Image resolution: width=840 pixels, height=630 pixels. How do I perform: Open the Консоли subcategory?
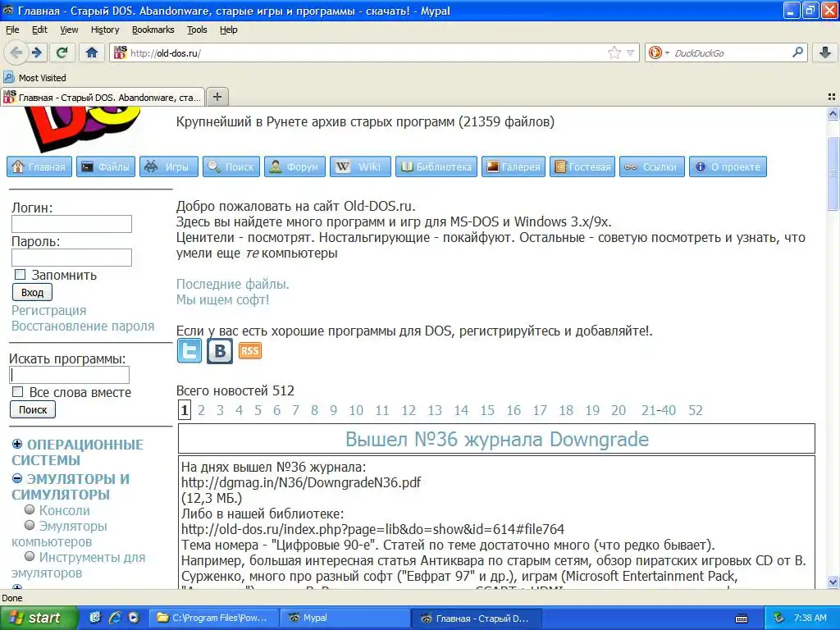pos(64,510)
